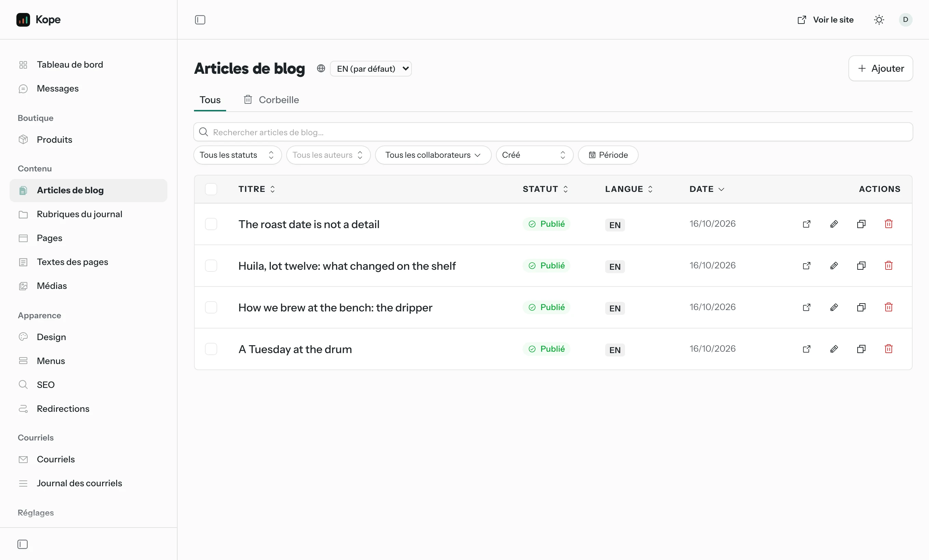Edit 'A Tuesday at the drum' with pencil icon

834,349
